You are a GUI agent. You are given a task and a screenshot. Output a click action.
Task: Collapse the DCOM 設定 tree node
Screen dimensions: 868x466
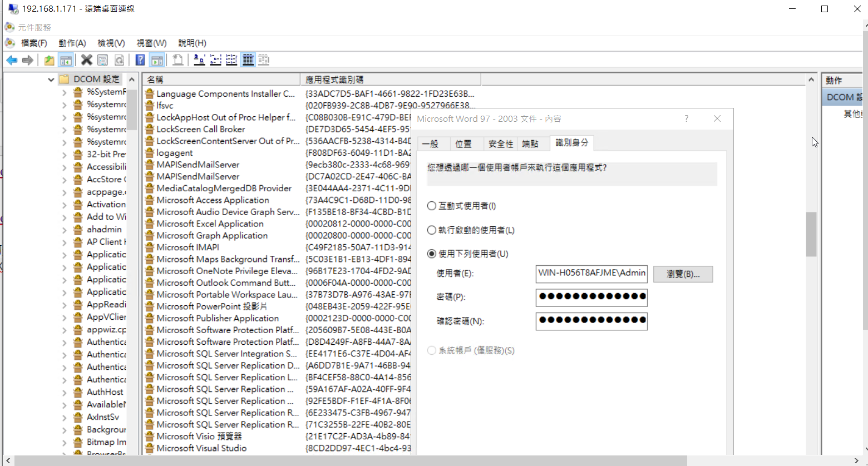click(51, 80)
